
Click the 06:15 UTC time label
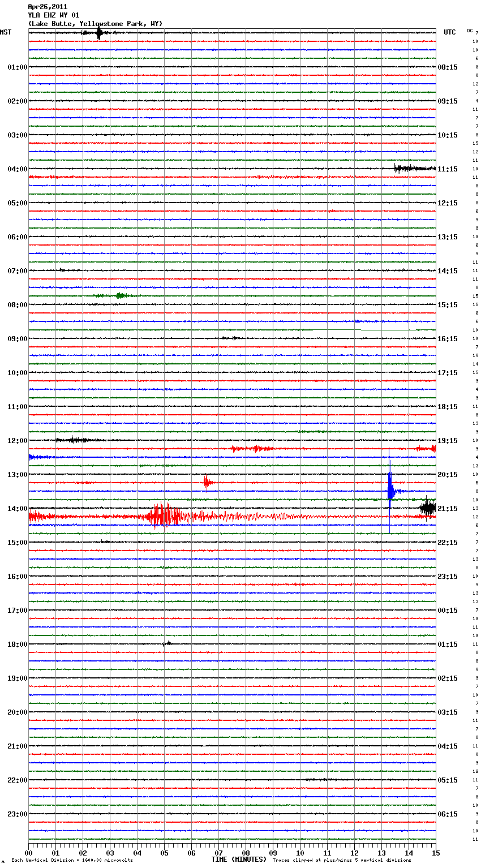(448, 814)
